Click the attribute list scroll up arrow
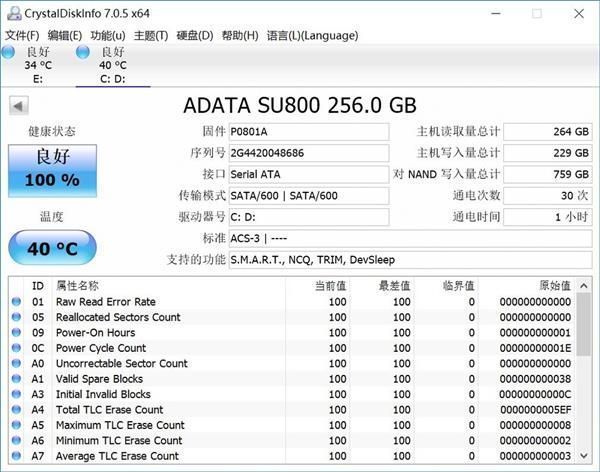600x472 pixels. tap(584, 286)
